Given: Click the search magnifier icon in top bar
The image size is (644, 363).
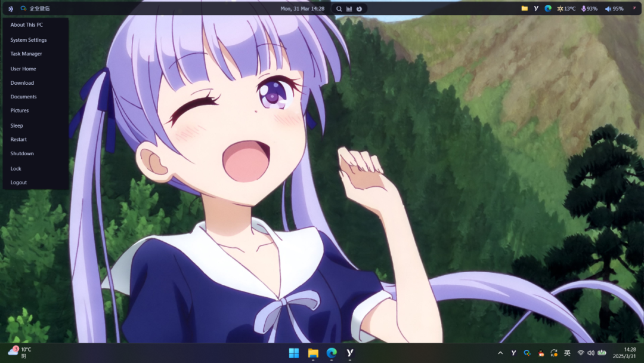Looking at the screenshot, I should (339, 8).
